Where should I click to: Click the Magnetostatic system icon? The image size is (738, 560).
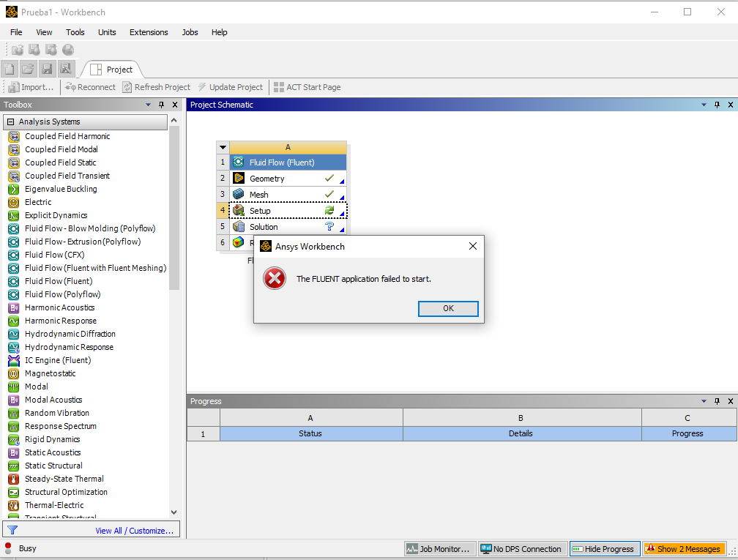click(x=14, y=373)
